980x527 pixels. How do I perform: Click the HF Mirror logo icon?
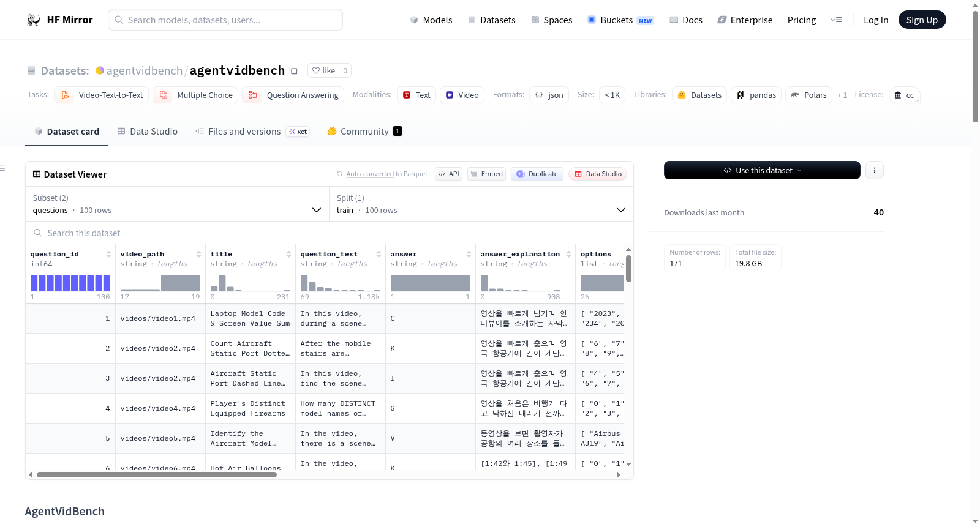click(34, 20)
